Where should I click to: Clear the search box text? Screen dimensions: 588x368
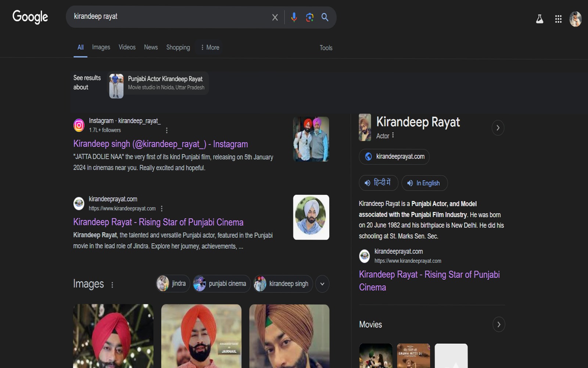coord(275,17)
